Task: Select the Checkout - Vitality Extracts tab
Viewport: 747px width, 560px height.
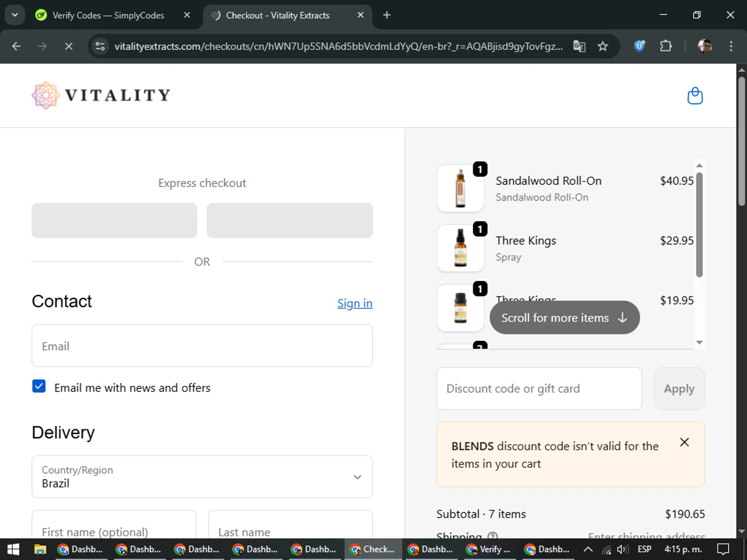Action: click(287, 15)
